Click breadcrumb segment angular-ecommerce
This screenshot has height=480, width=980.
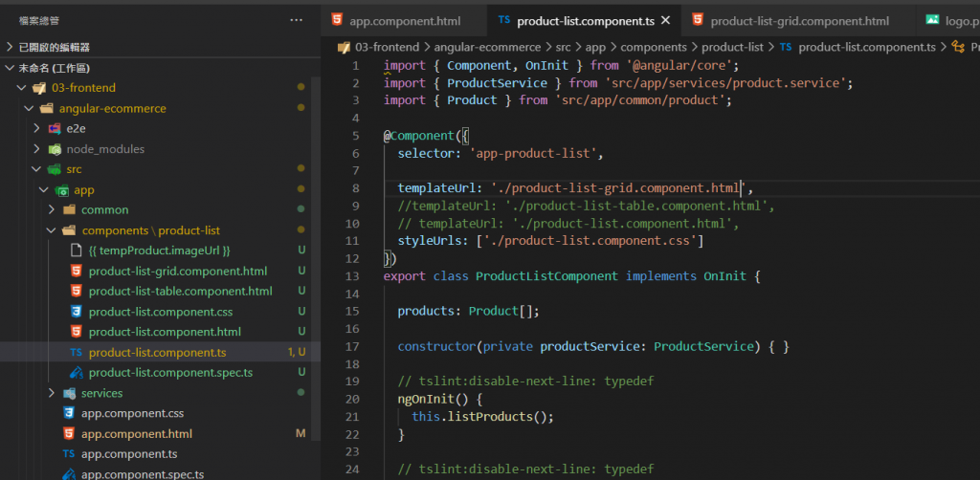[x=487, y=48]
